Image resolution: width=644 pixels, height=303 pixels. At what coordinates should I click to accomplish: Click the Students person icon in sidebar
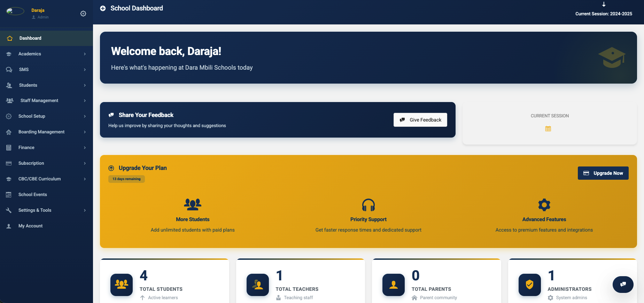pos(9,85)
